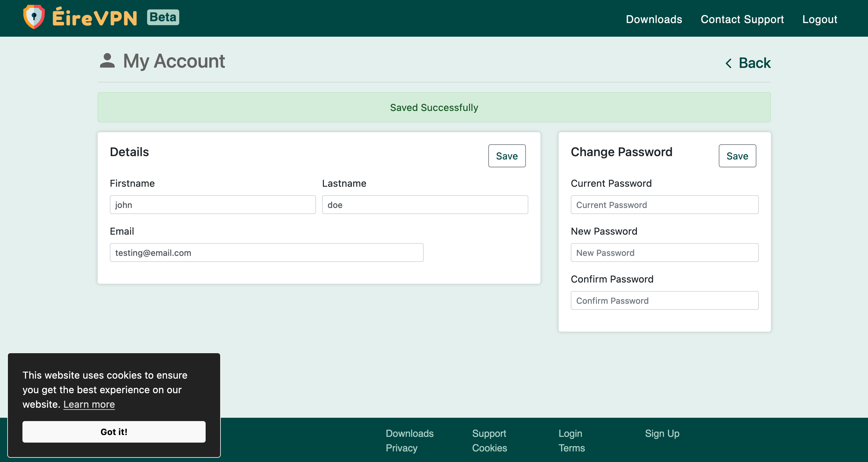868x462 pixels.
Task: Click the Details section Save button
Action: click(x=507, y=156)
